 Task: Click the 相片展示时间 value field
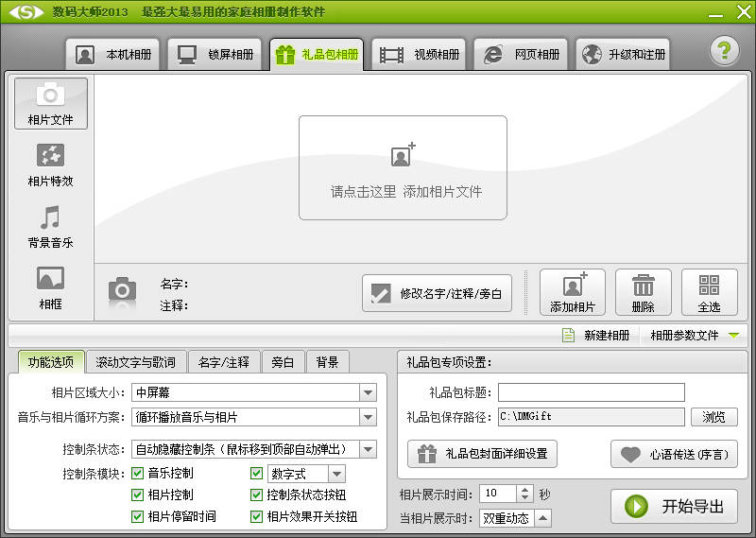498,494
